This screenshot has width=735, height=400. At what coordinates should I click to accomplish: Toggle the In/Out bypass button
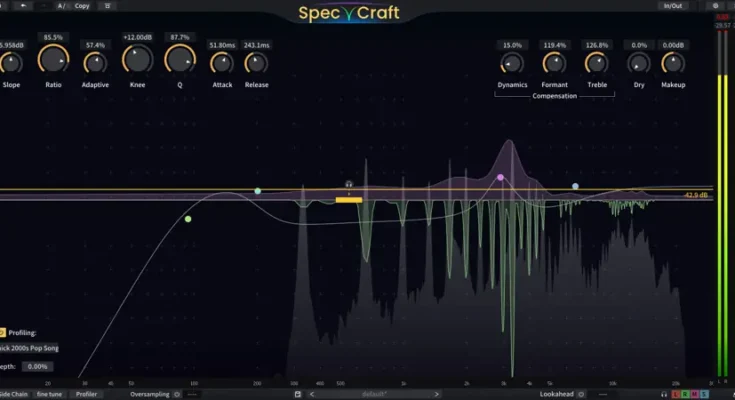pos(674,5)
